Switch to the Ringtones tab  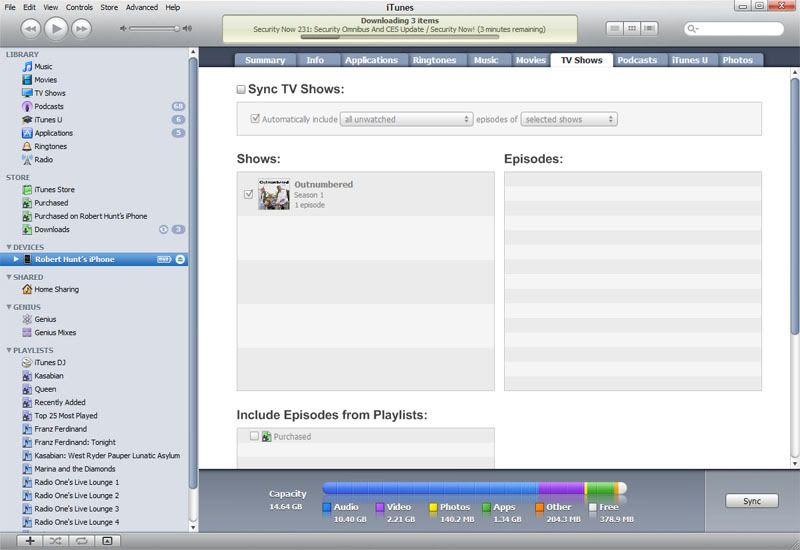point(434,60)
